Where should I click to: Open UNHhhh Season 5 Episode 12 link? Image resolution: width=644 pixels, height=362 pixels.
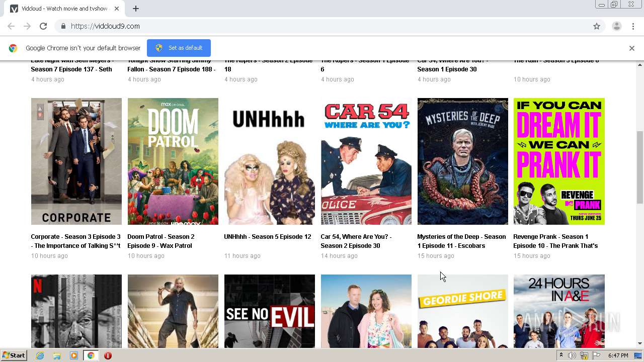(x=268, y=237)
